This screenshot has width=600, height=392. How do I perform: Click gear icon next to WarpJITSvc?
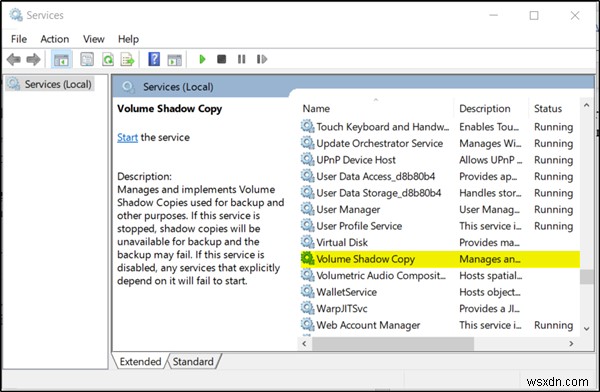point(307,308)
